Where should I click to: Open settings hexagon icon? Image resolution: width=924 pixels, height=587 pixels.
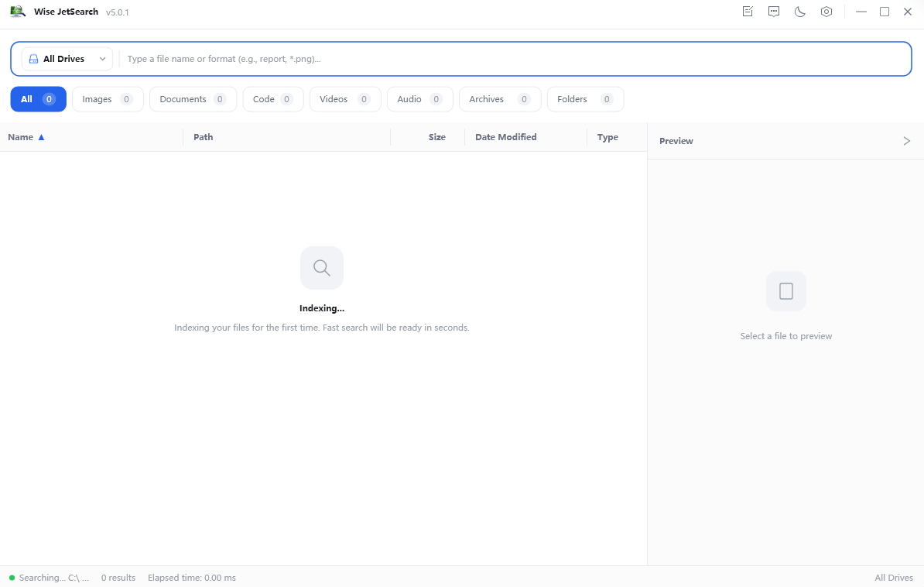pos(826,11)
